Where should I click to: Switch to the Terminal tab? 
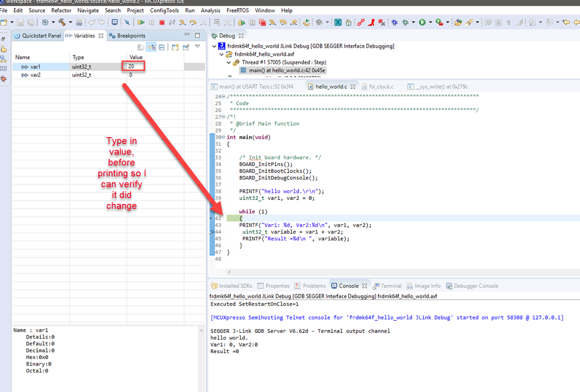click(x=387, y=286)
